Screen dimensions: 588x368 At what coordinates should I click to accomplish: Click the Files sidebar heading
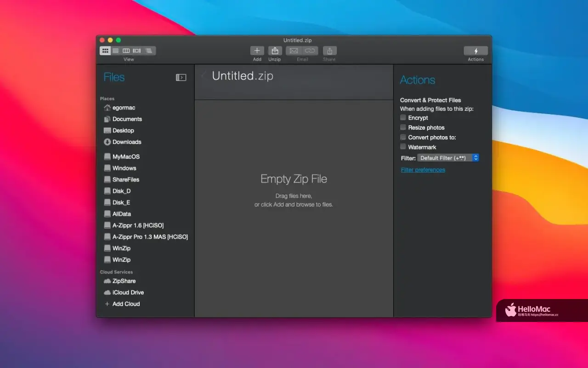pyautogui.click(x=114, y=77)
